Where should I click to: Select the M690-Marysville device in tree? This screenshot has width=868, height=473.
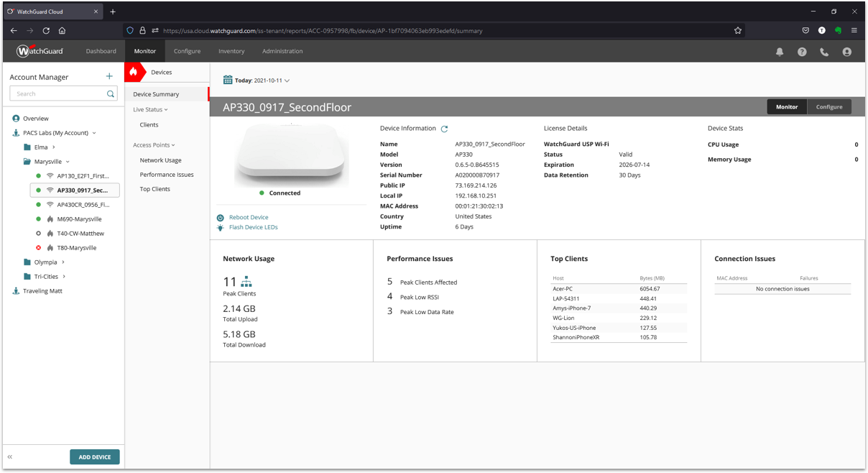coord(79,219)
